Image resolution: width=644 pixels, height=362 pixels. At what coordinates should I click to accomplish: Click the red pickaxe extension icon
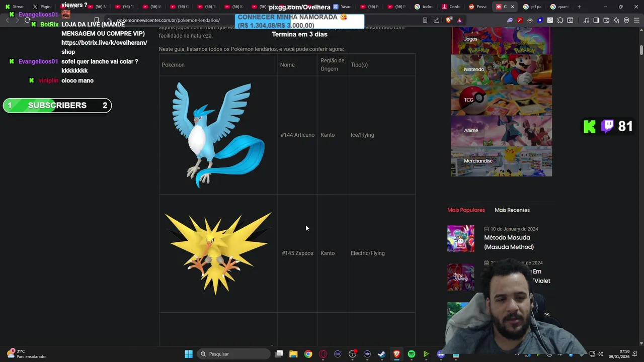(520, 20)
